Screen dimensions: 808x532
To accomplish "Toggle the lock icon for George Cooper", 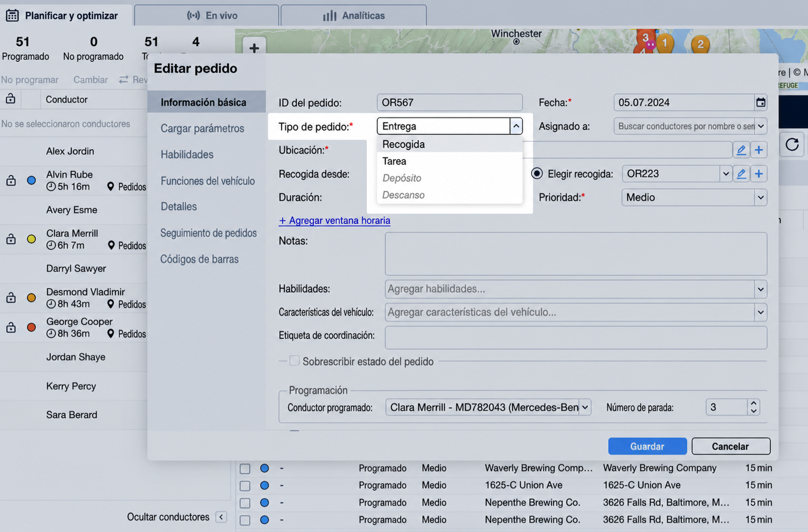I will coord(11,327).
